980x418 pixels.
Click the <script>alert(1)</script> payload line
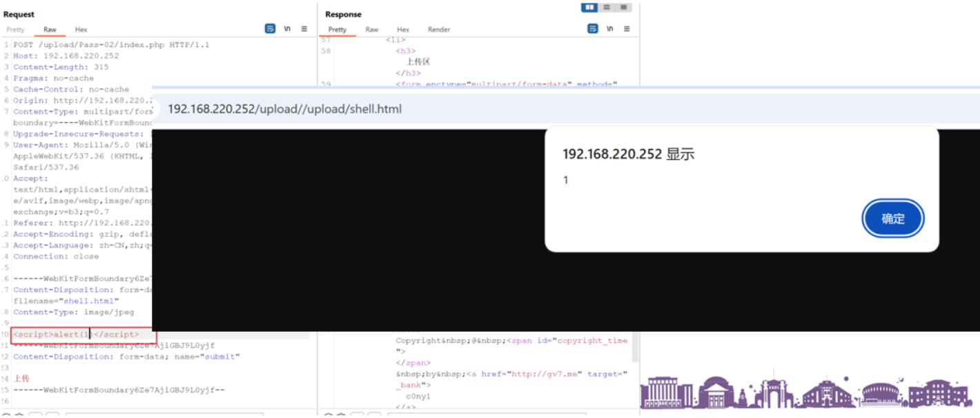point(76,335)
